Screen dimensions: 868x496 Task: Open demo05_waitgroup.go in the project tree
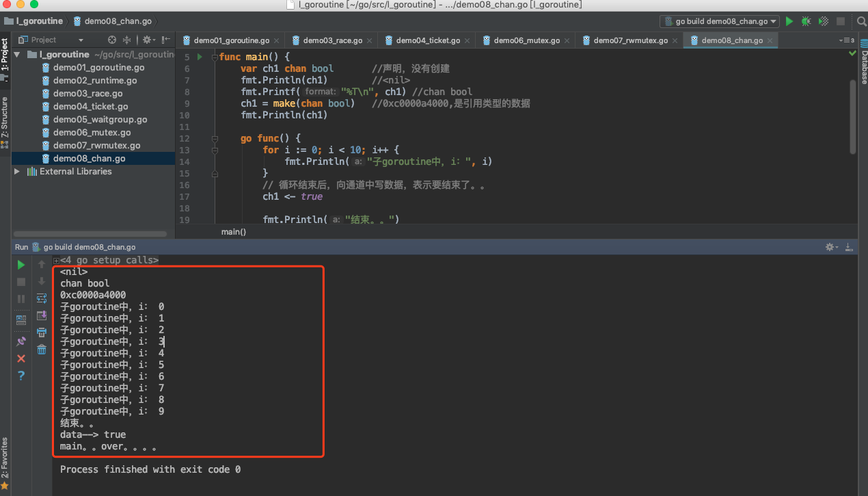(x=100, y=120)
